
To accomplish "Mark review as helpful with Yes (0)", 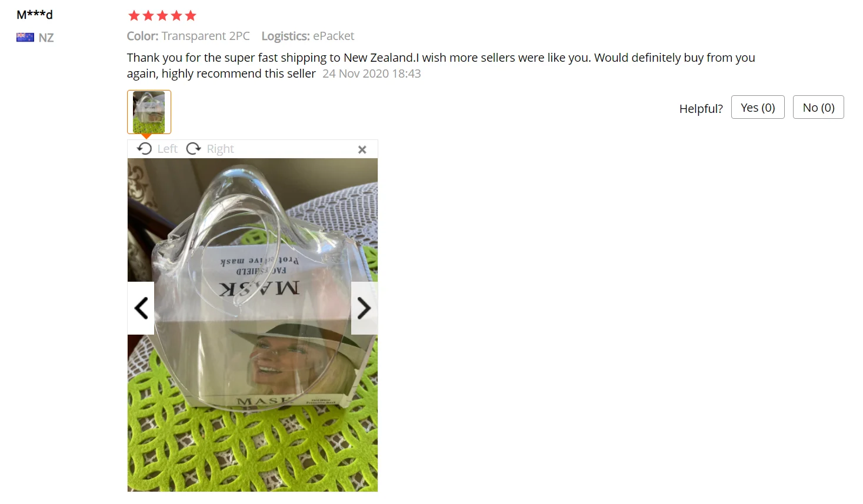I will click(758, 107).
